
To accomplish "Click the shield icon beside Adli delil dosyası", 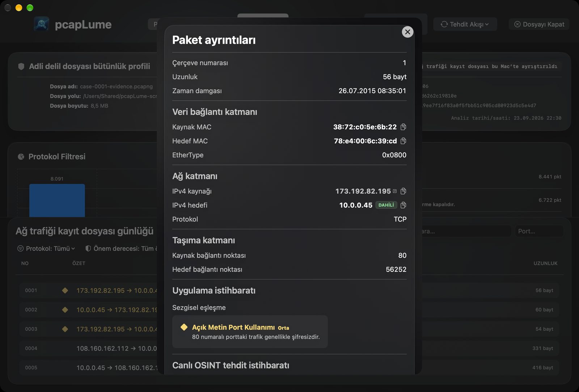I will click(21, 66).
